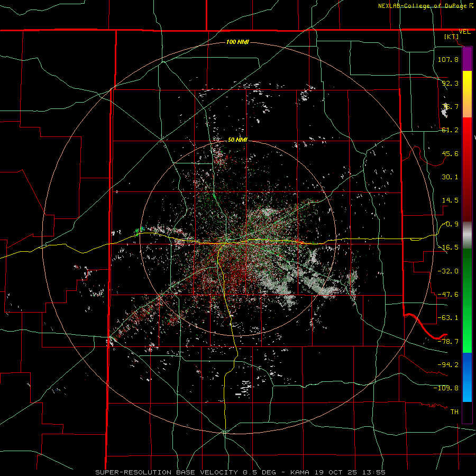The image size is (476, 476).
Task: Click the -32.0 legend value
Action: (448, 271)
